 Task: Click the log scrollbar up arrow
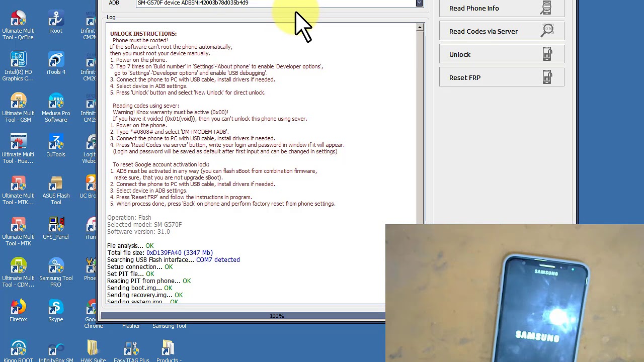[420, 28]
